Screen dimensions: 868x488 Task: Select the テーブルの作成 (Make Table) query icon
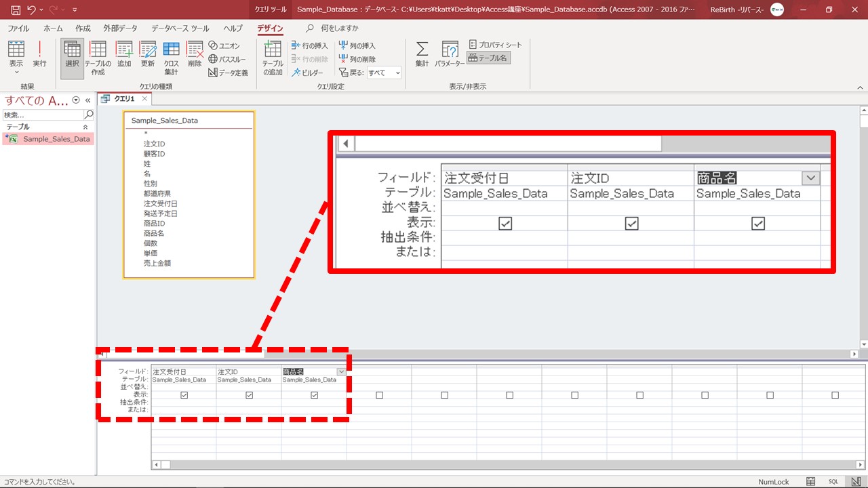(x=98, y=58)
